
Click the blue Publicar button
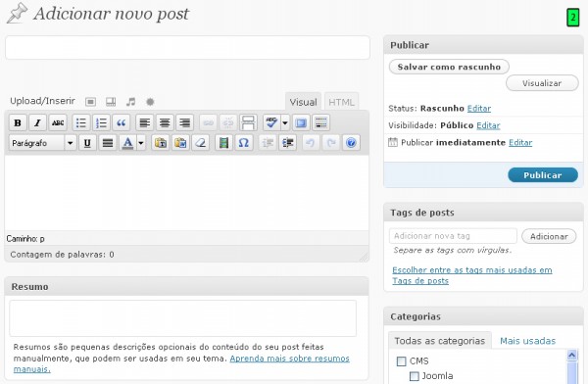(543, 175)
